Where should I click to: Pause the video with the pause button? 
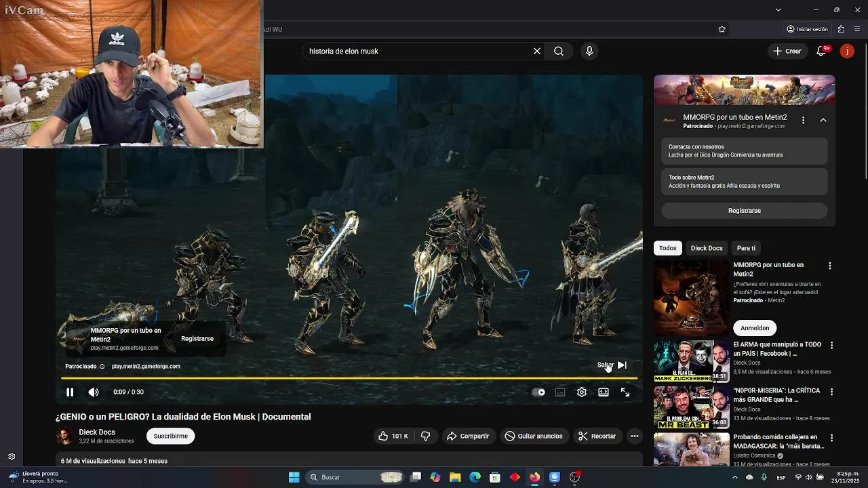[70, 392]
